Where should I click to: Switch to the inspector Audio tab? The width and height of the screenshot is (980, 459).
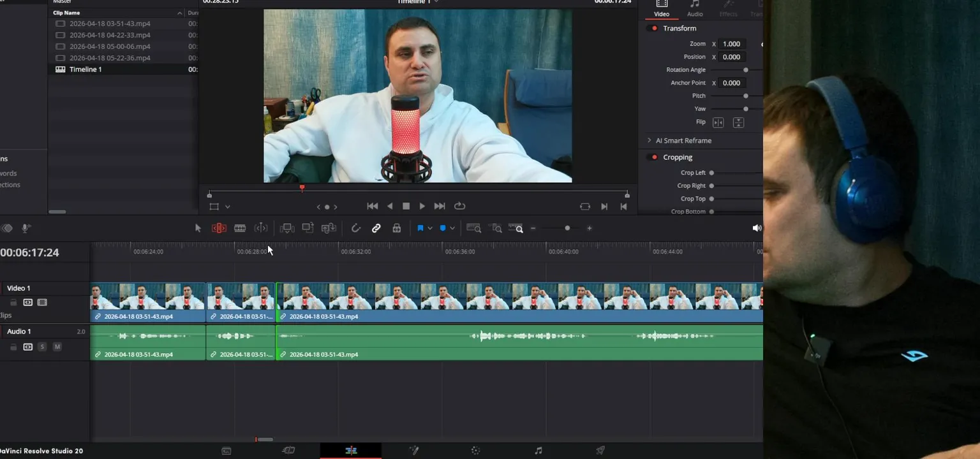pyautogui.click(x=695, y=8)
